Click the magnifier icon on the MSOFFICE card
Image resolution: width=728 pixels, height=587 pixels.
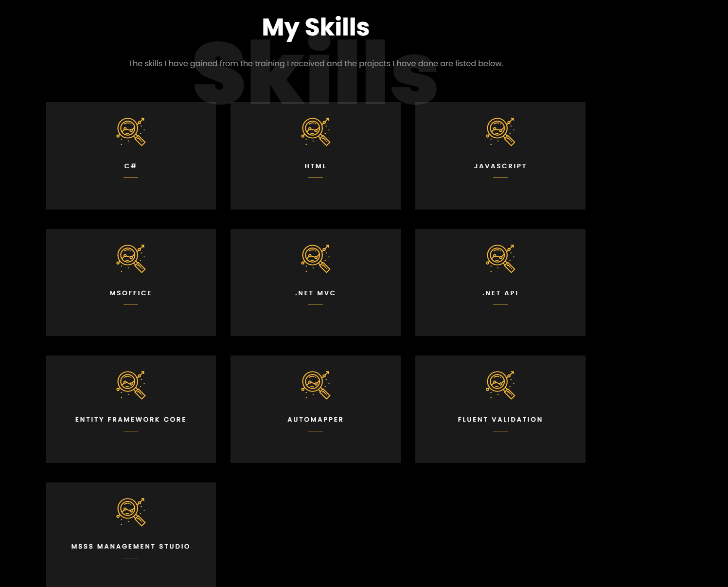click(130, 258)
